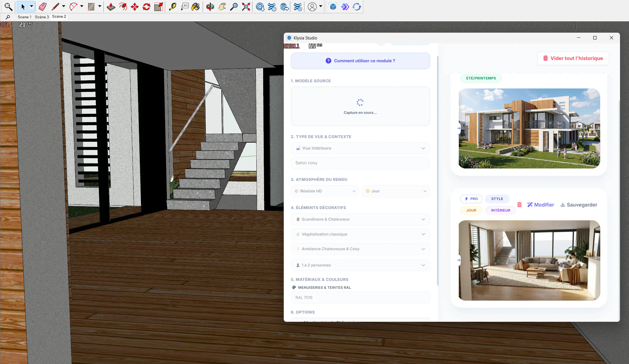
Task: Expand the Rectangle tool dropdown arrow
Action: pyautogui.click(x=99, y=6)
